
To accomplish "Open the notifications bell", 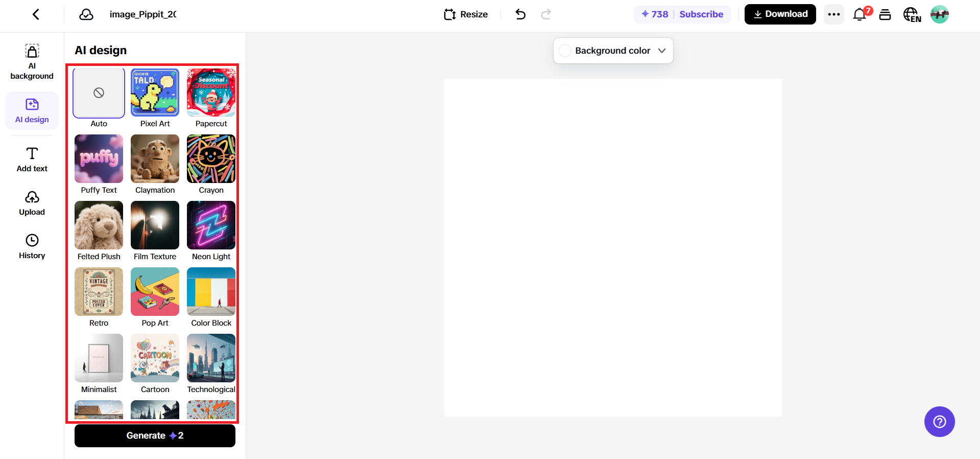I will 860,14.
